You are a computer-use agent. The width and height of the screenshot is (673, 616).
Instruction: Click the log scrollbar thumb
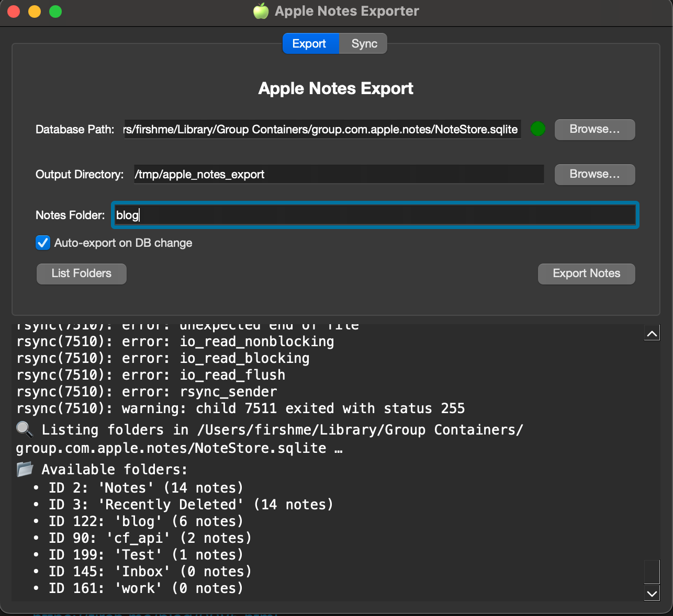tap(652, 572)
